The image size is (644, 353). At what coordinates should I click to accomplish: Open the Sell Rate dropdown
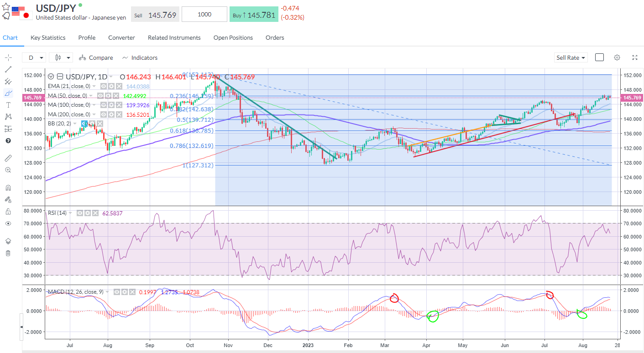(571, 57)
